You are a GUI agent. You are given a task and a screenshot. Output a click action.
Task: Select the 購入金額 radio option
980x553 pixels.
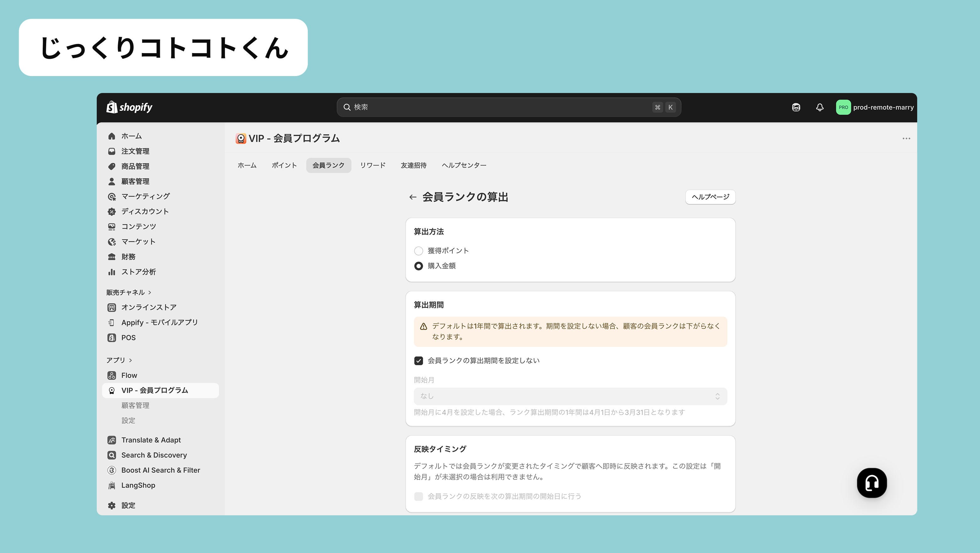point(418,266)
